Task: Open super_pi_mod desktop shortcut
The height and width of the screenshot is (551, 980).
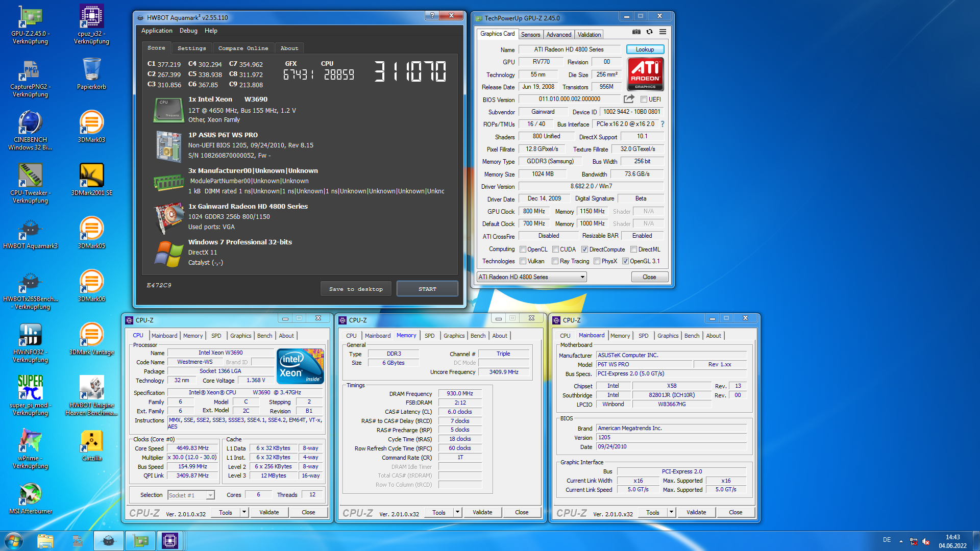Action: [x=31, y=396]
